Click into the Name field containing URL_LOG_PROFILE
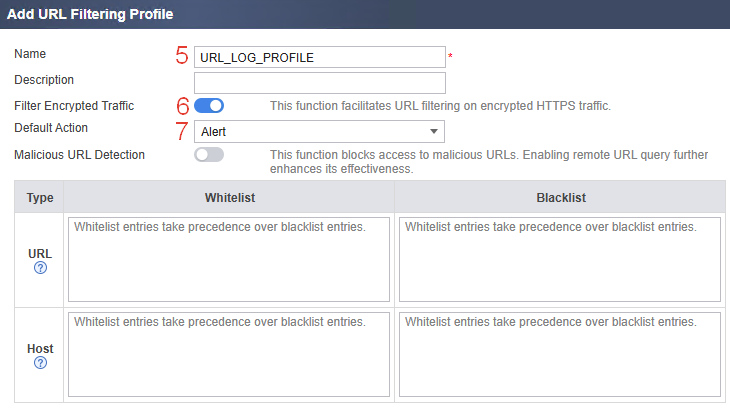Viewport: 730px width, 409px height. pos(318,57)
